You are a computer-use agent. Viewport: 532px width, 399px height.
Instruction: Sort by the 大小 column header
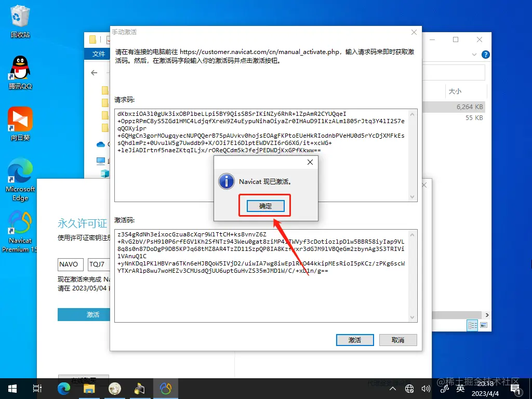point(455,91)
